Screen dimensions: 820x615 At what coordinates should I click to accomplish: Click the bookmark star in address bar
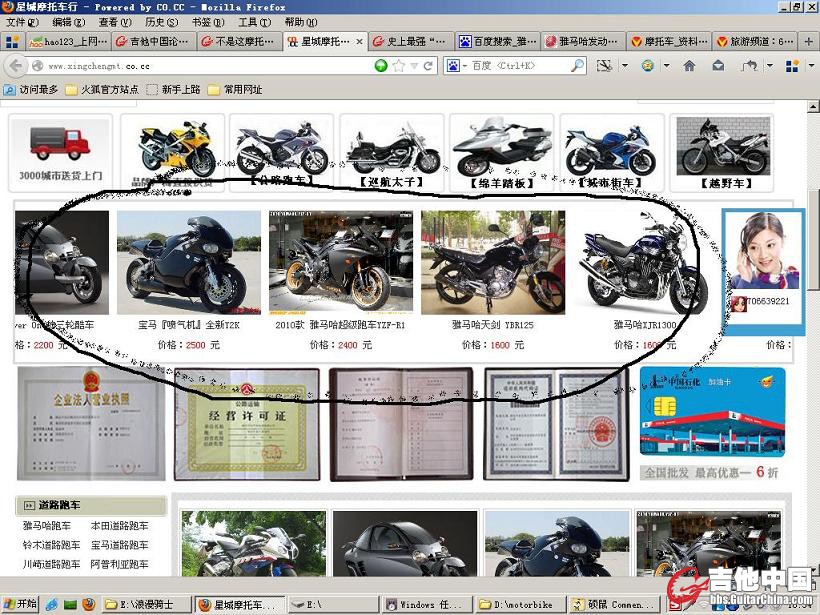[399, 66]
